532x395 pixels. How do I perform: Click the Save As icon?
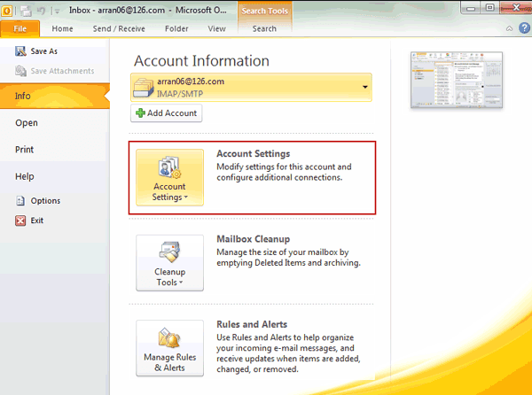pos(20,51)
